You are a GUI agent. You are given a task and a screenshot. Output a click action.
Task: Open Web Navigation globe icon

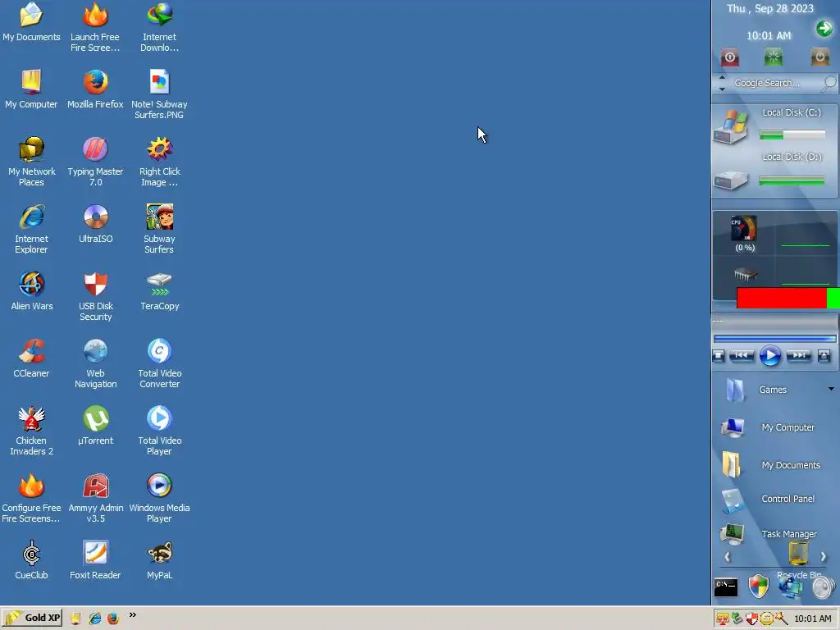click(95, 363)
